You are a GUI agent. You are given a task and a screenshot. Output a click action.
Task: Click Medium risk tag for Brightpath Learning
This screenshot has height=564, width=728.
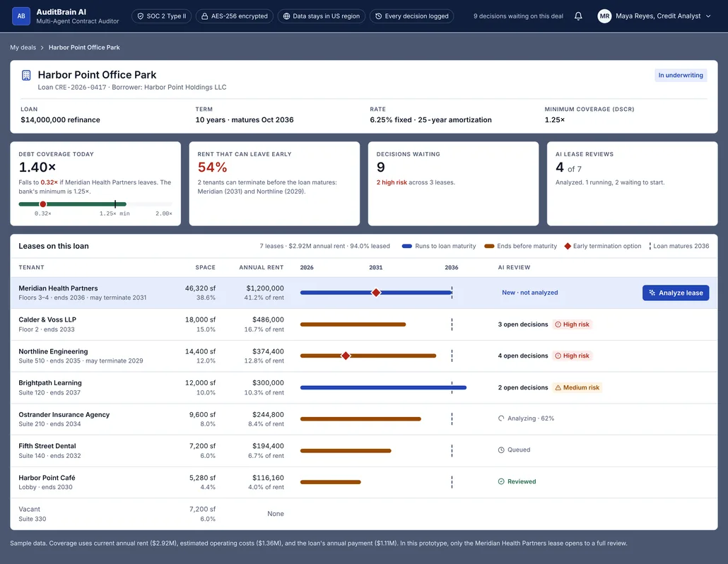pos(577,387)
